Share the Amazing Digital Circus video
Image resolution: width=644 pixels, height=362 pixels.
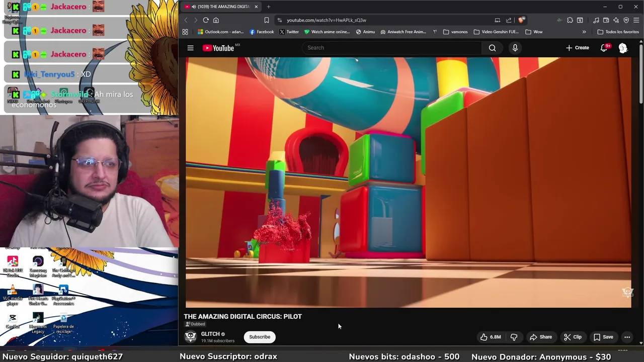point(541,337)
